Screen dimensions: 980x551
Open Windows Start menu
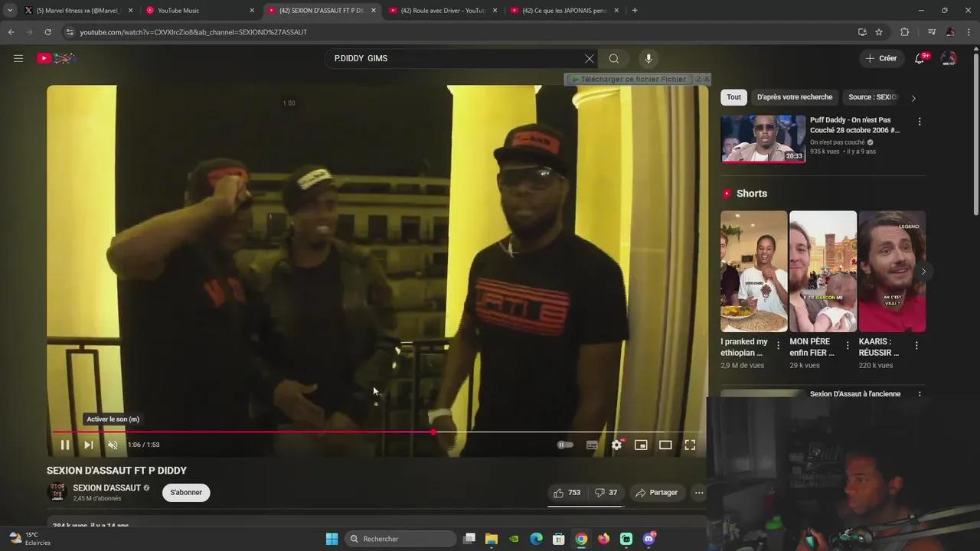click(x=332, y=539)
